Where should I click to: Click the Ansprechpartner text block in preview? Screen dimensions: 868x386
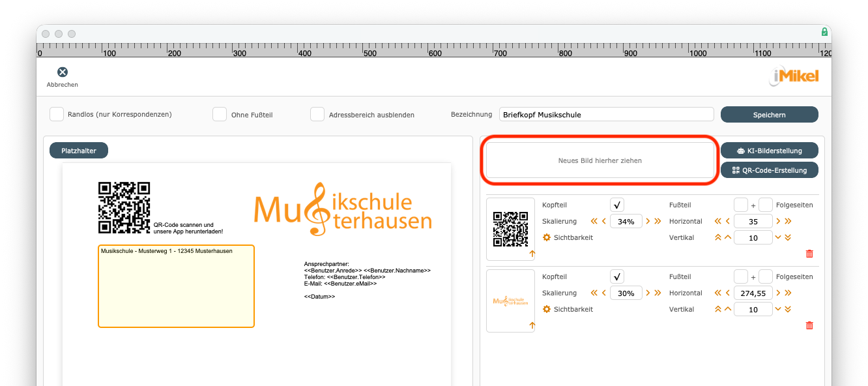point(368,274)
